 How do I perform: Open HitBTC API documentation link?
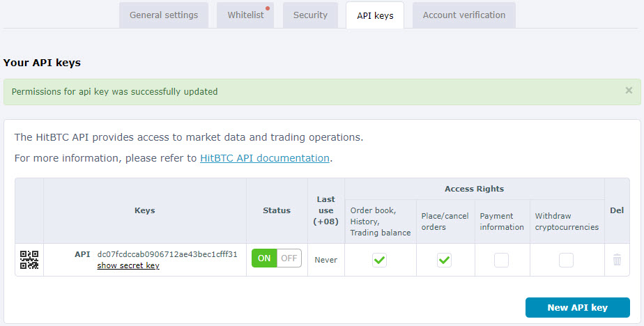pos(265,158)
